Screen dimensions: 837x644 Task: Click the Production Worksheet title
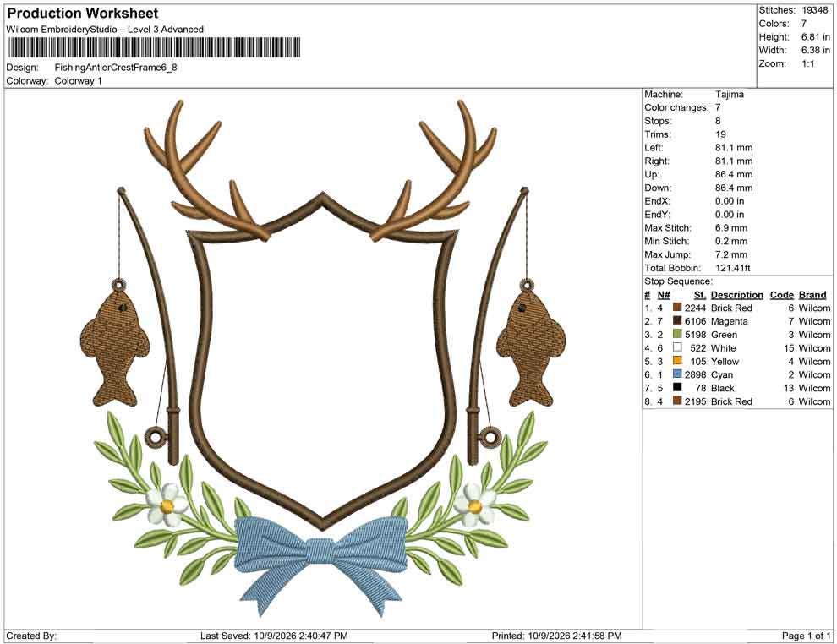pos(83,14)
